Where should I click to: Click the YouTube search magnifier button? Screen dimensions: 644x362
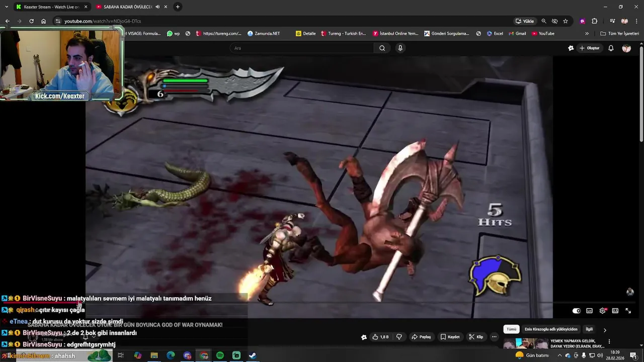pyautogui.click(x=382, y=48)
